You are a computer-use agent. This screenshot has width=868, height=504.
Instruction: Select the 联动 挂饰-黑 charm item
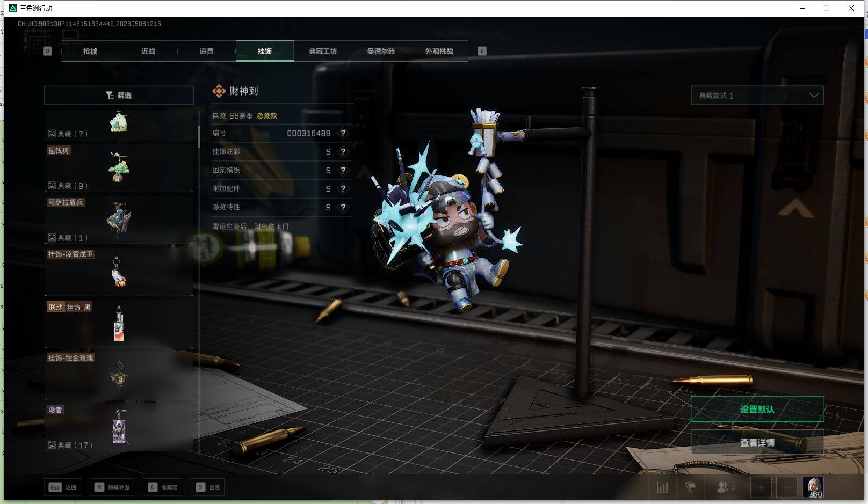(x=119, y=324)
